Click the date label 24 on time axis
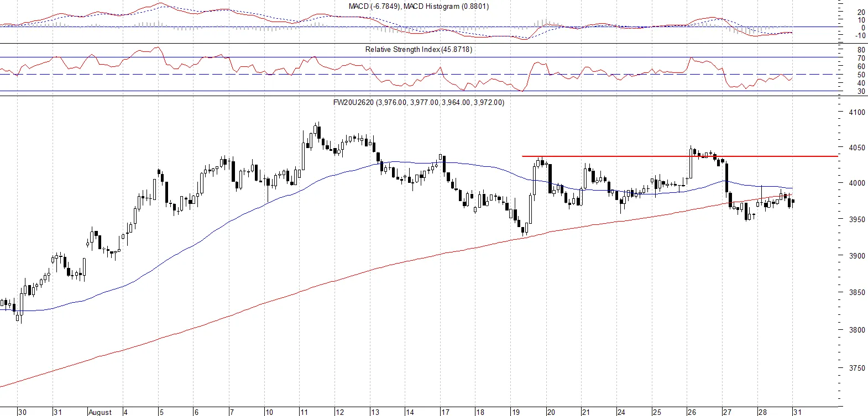 coord(621,412)
